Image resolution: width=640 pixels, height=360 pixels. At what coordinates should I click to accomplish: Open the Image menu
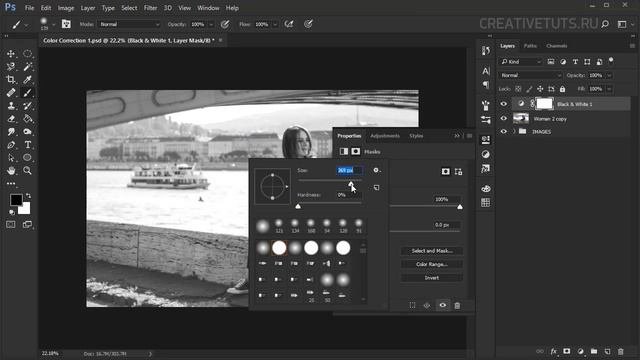click(x=66, y=8)
